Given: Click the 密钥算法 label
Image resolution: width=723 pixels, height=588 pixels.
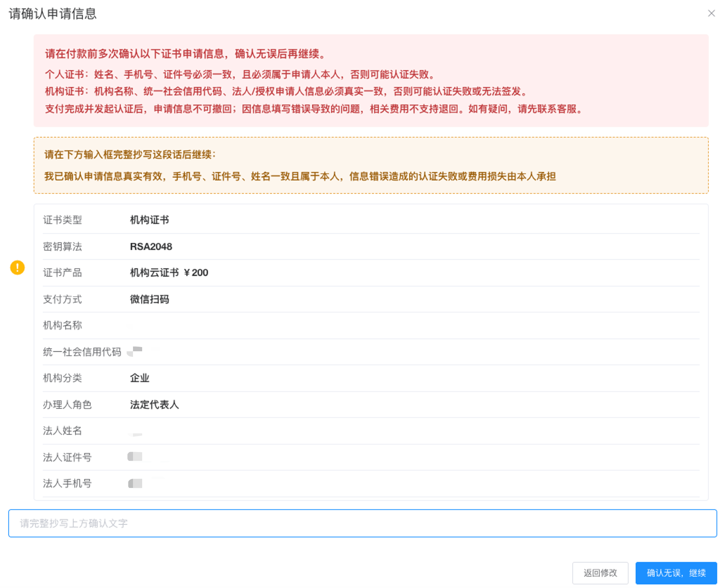Looking at the screenshot, I should coord(62,247).
